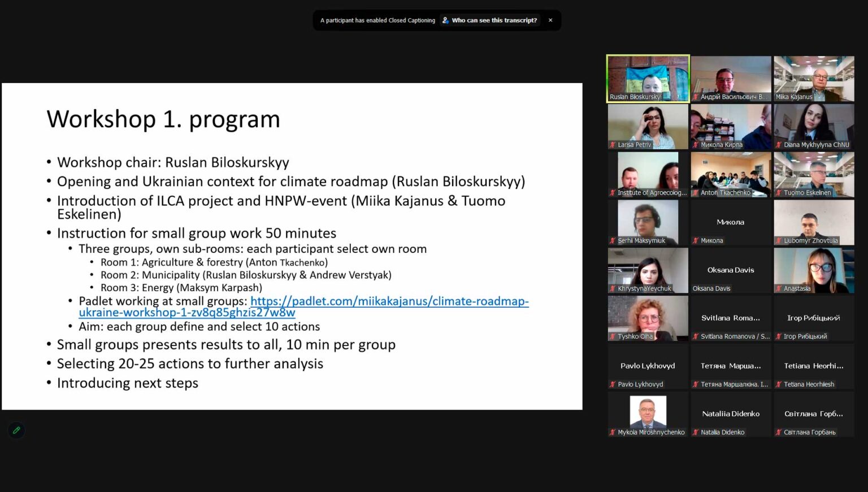Select Mykola Miroshnychenko video thumbnail
868x492 pixels.
pyautogui.click(x=648, y=415)
